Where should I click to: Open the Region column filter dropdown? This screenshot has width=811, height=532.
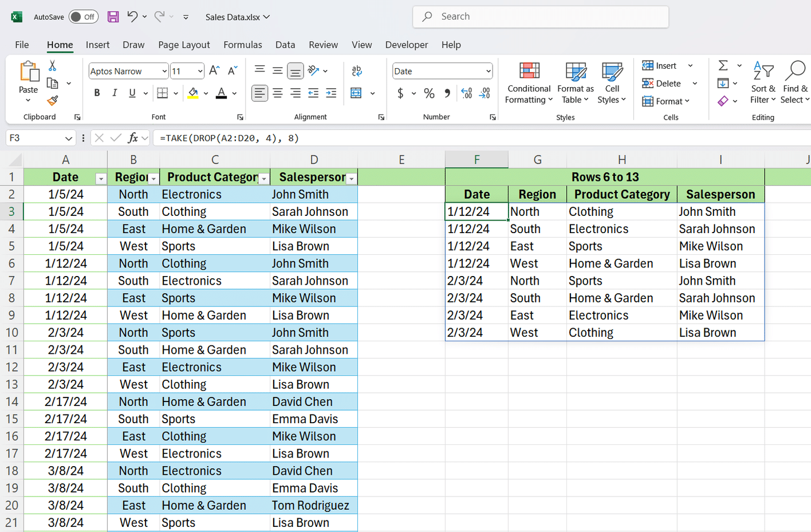point(153,179)
